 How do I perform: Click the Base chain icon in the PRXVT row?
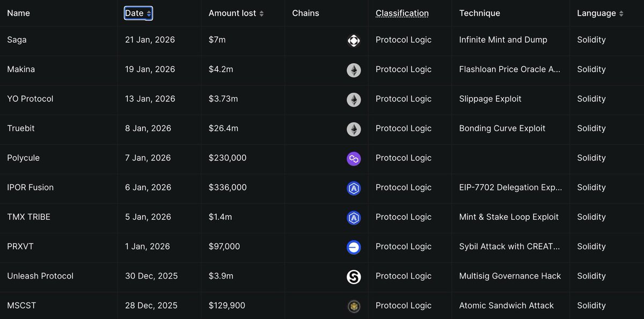[354, 247]
